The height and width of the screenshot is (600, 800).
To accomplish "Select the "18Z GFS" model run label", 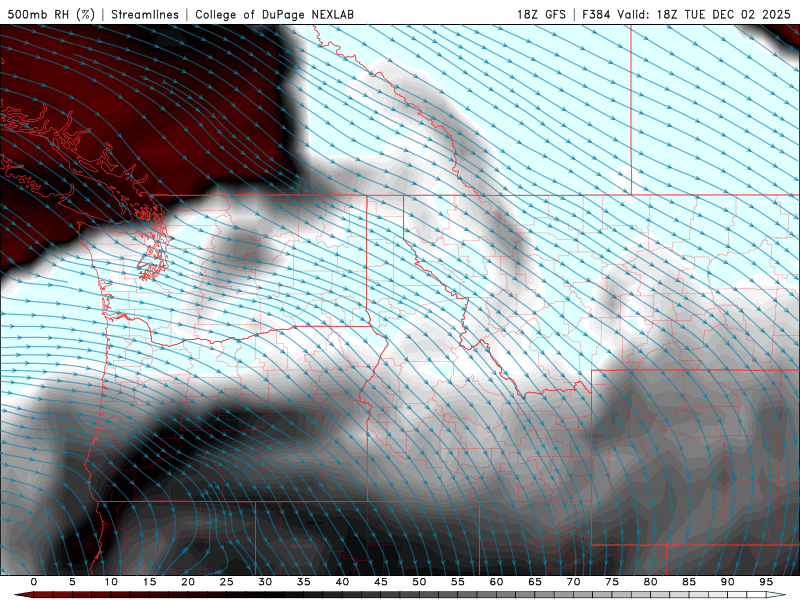I will coord(541,14).
